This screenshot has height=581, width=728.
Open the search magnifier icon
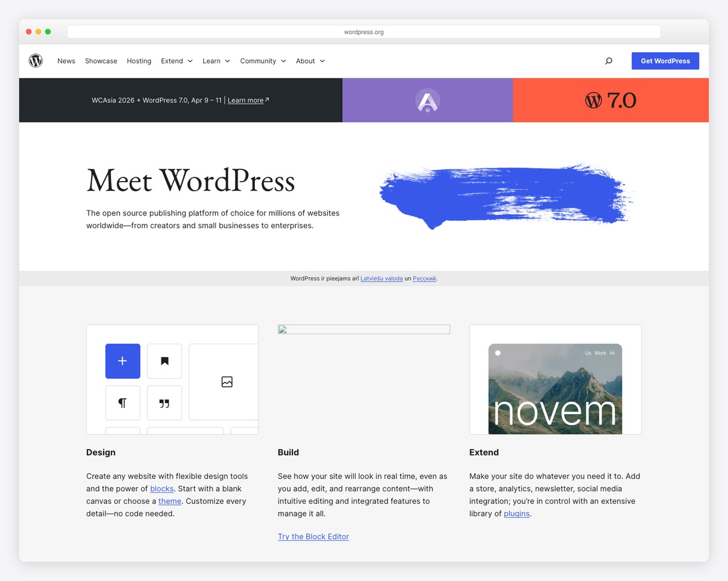point(608,61)
